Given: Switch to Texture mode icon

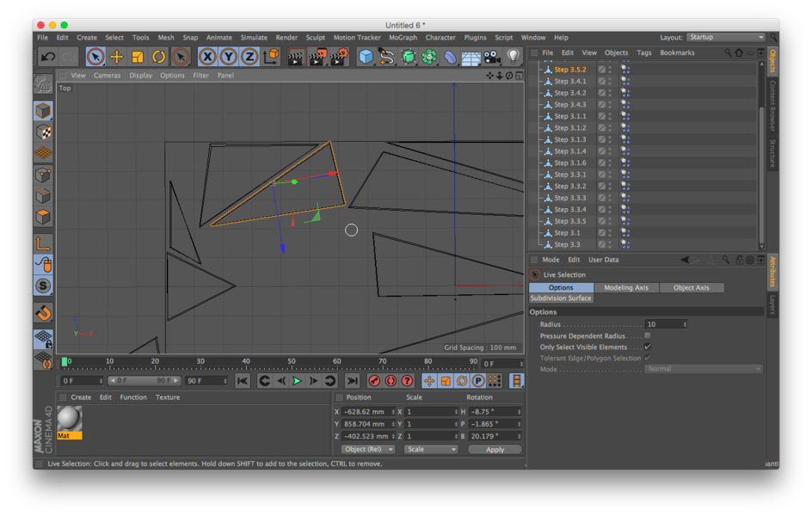Looking at the screenshot, I should tap(44, 132).
